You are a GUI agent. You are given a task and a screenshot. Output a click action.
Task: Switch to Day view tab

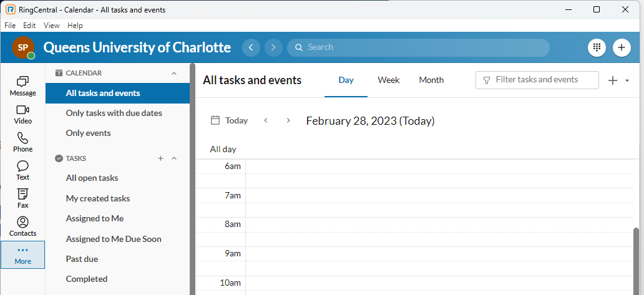(346, 80)
